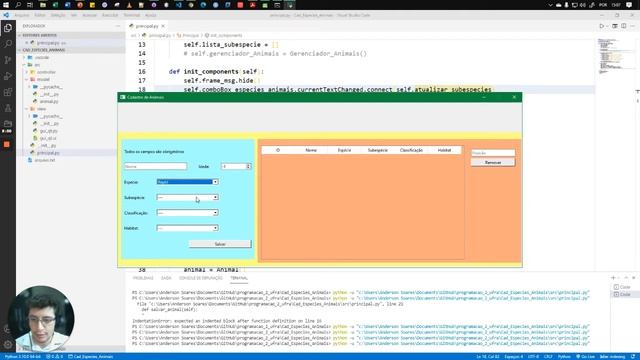Select the principal.py editor tab
This screenshot has height=360, width=640.
coord(147,26)
